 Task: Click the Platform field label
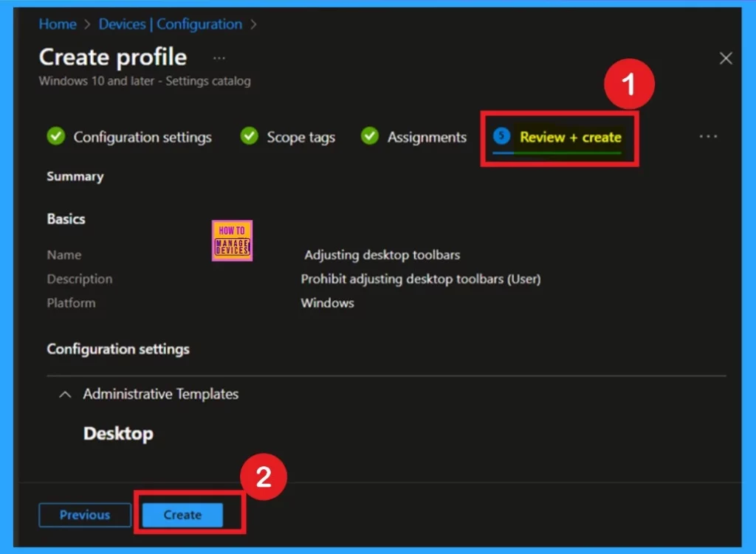[72, 303]
